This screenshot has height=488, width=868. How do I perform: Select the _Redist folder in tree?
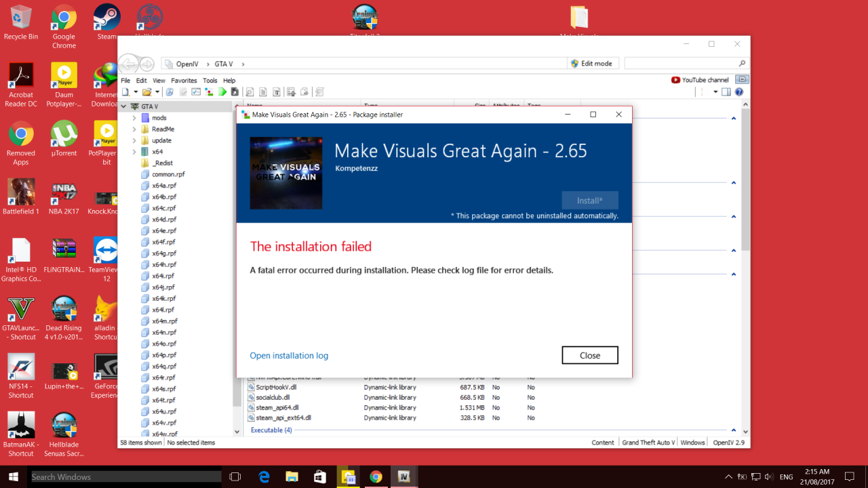[x=163, y=163]
